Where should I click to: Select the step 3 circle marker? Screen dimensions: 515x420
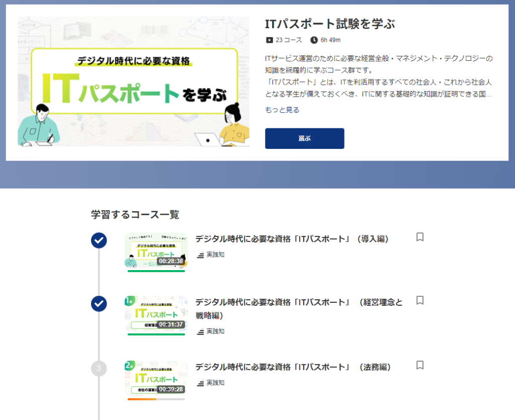click(x=99, y=368)
